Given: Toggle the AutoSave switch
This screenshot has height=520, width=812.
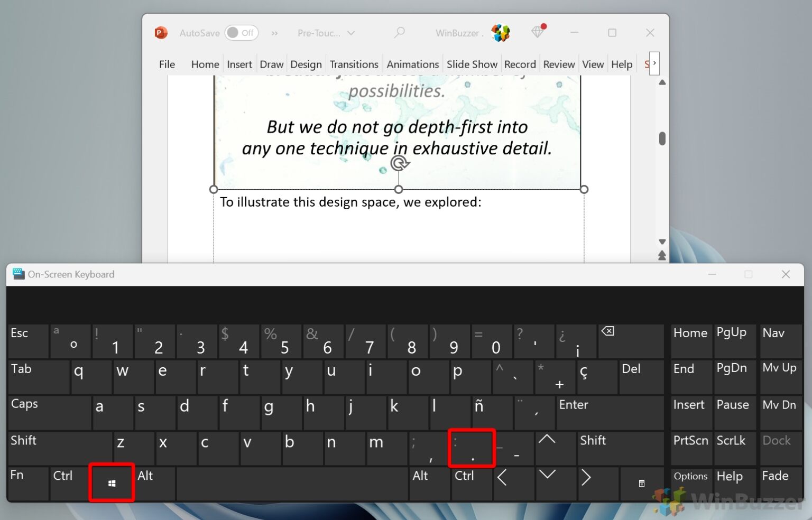Looking at the screenshot, I should [241, 33].
